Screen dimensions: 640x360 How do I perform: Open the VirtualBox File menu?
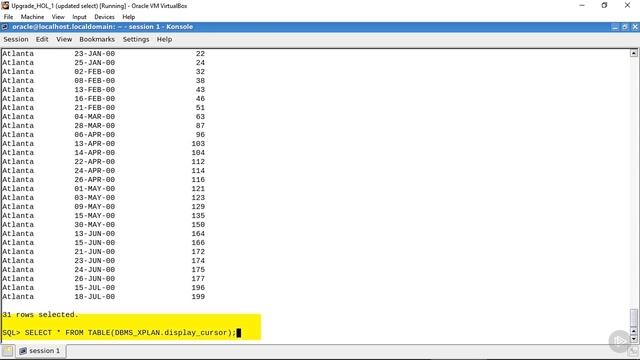(x=8, y=17)
